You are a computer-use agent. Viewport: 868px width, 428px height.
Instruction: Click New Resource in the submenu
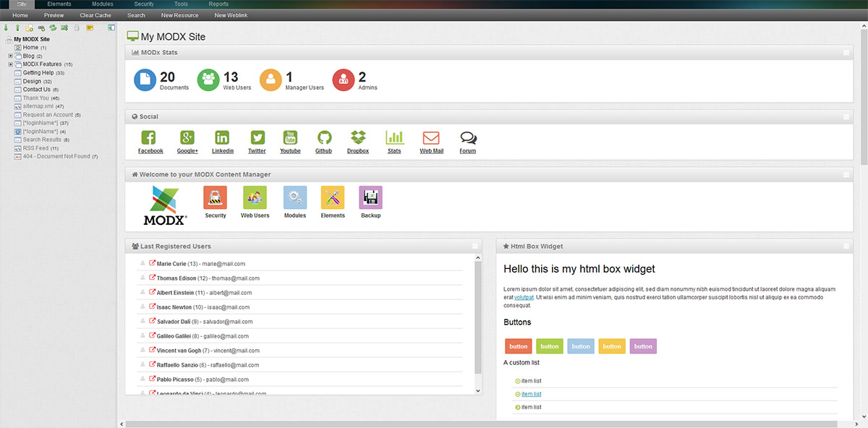[179, 15]
